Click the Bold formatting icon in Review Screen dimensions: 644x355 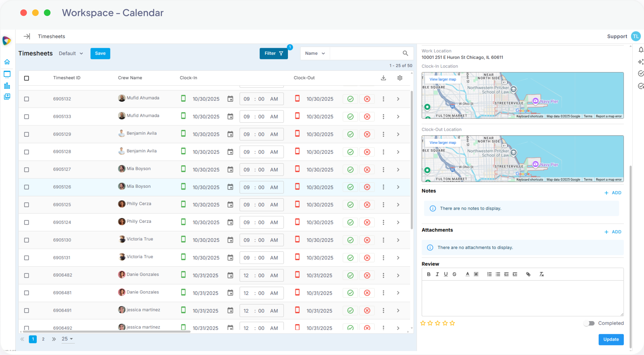click(x=428, y=274)
